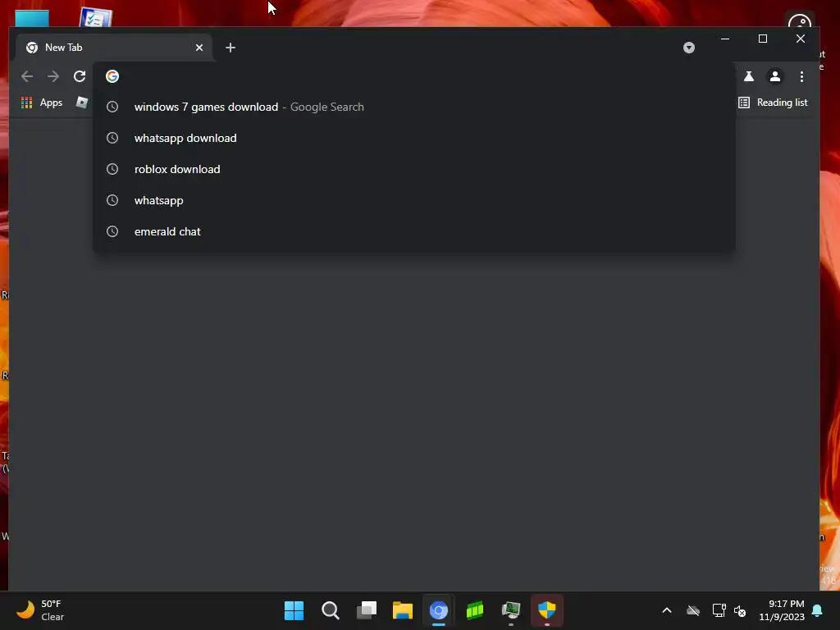Open the computer monitor app on taskbar
The width and height of the screenshot is (840, 630).
pos(510,610)
